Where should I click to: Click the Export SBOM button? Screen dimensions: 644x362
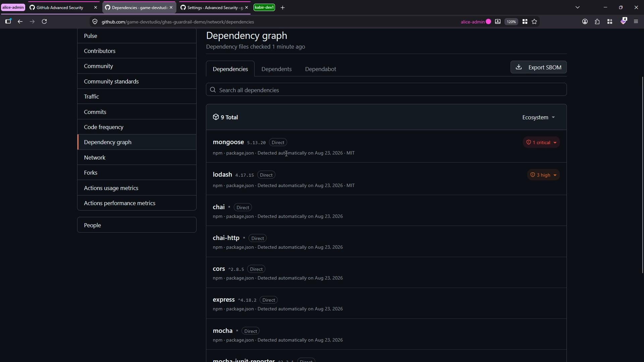[539, 67]
